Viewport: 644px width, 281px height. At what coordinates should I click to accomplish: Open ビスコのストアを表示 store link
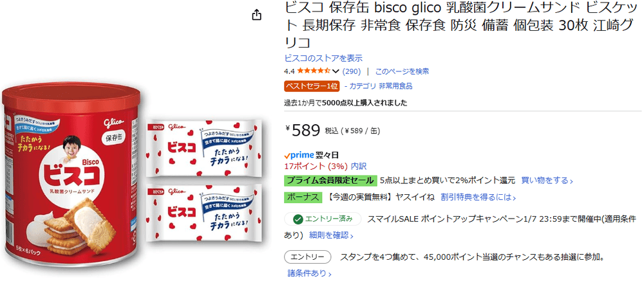(x=323, y=58)
